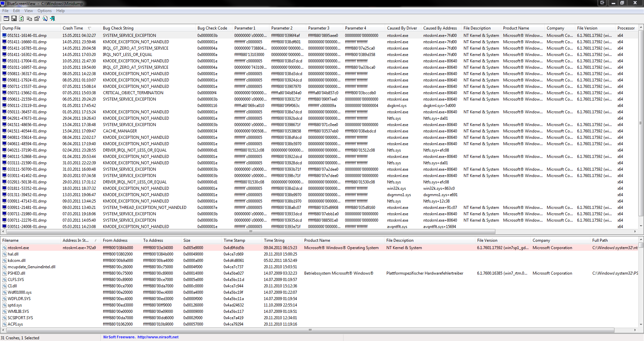Image resolution: width=644 pixels, height=341 pixels.
Task: Click the Exit door toolbar icon
Action: (x=52, y=18)
